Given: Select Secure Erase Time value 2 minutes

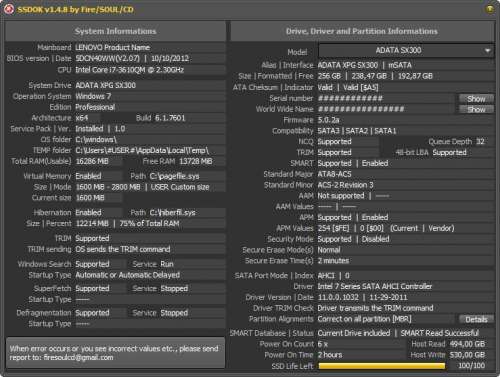Looking at the screenshot, I should coord(333,261).
